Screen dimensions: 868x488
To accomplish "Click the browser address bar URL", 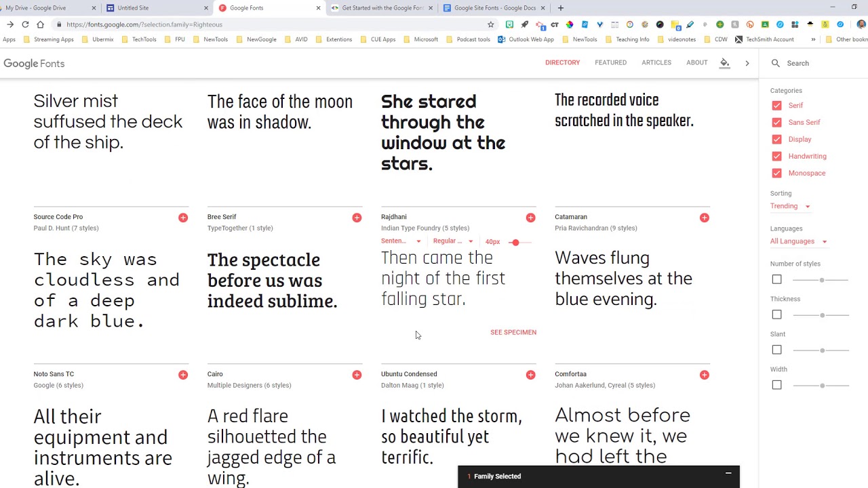I will (144, 24).
